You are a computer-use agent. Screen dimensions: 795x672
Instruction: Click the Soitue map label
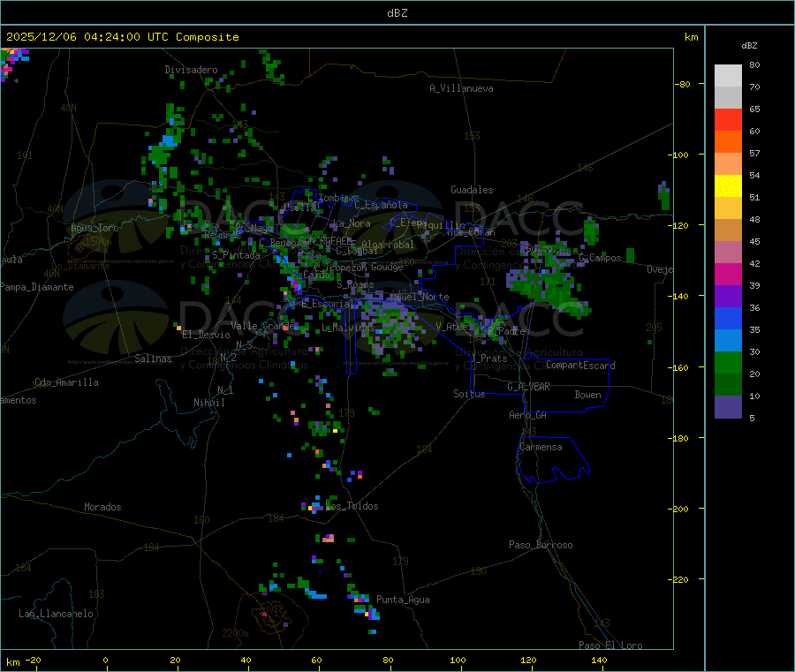point(469,394)
